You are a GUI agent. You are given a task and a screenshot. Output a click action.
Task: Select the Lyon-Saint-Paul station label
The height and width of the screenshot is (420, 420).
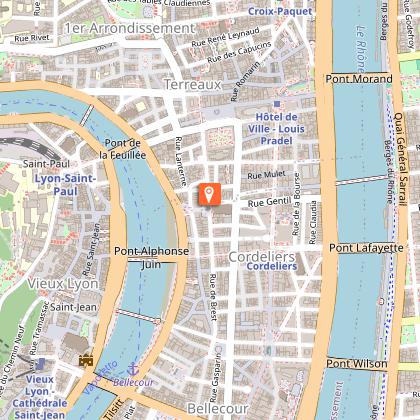coord(66,185)
